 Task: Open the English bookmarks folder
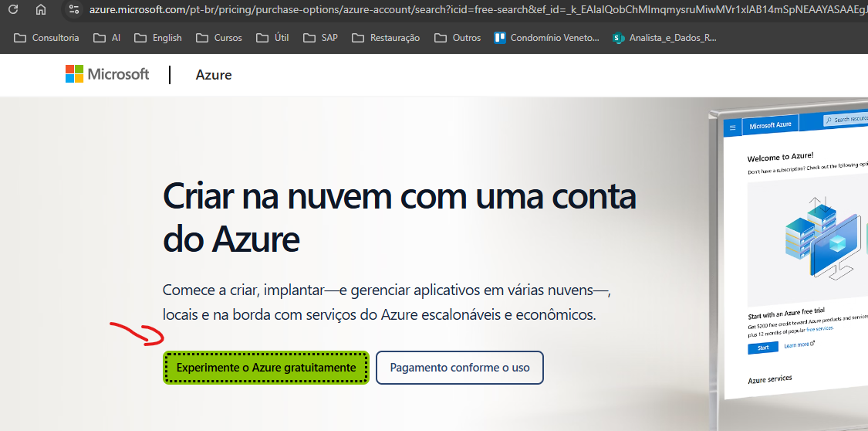pos(158,38)
